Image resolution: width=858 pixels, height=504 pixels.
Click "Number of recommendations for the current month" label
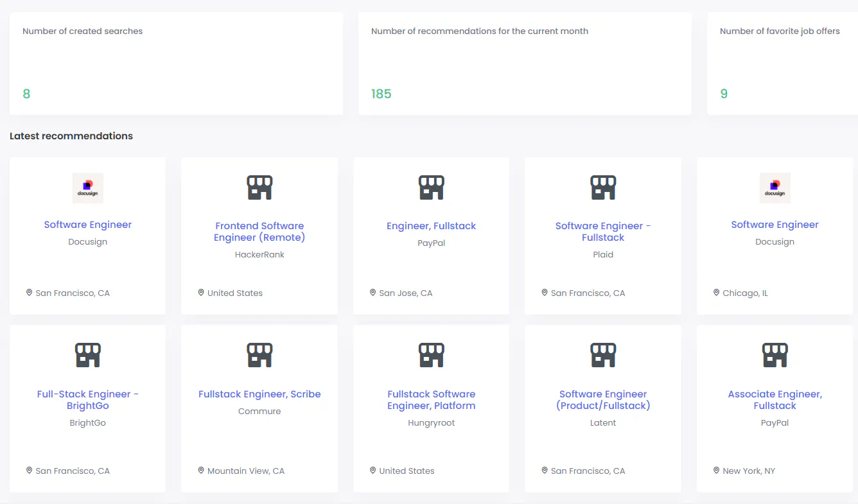point(480,31)
